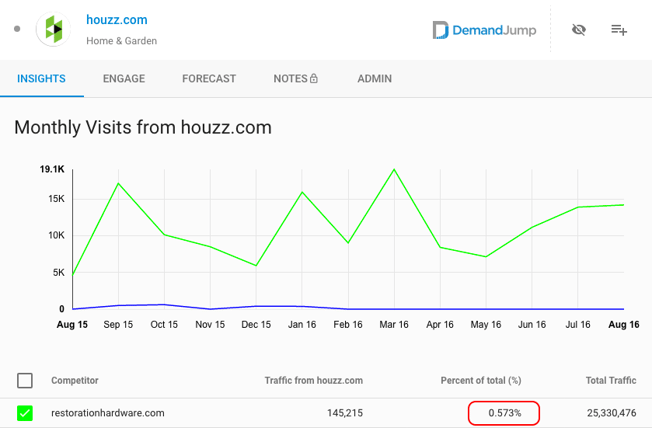The image size is (652, 428).
Task: Click the 19.1K y-axis label
Action: coord(52,169)
